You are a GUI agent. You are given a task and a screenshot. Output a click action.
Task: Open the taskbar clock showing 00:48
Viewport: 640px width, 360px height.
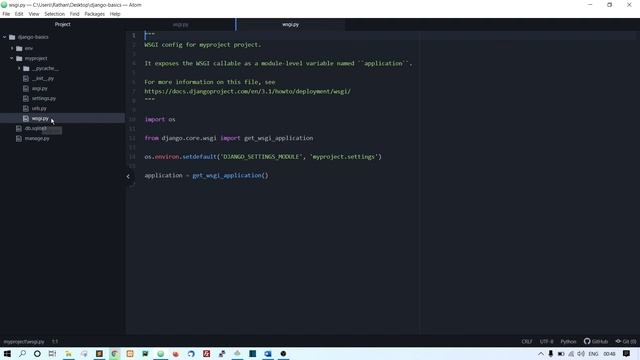[x=609, y=354]
